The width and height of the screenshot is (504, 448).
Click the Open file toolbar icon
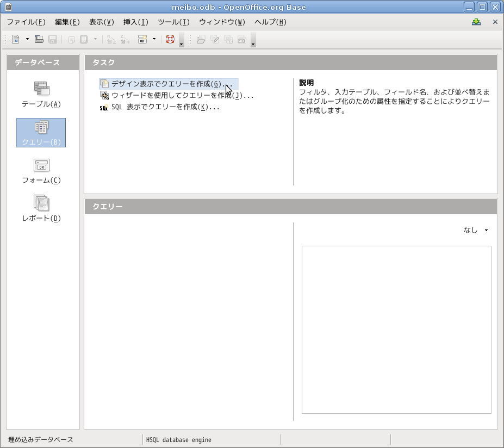click(x=39, y=39)
